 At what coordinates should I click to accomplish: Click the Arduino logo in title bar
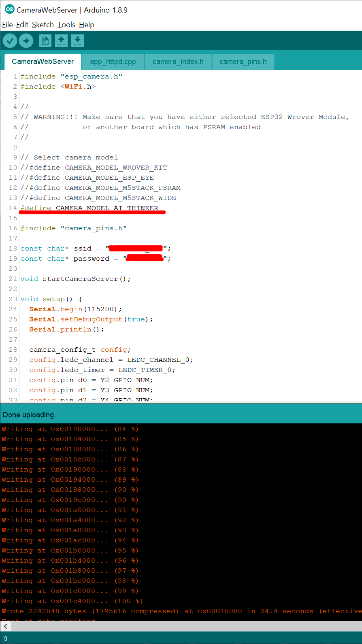[9, 9]
